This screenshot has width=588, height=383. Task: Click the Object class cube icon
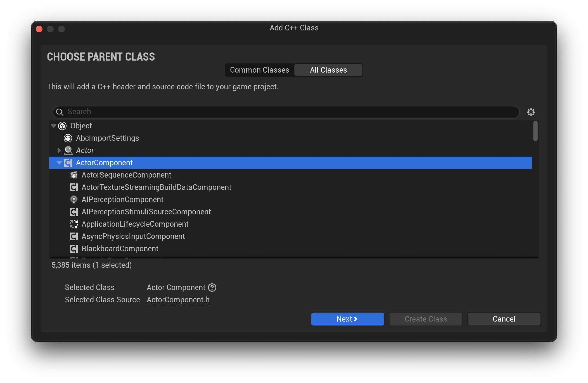coord(62,126)
